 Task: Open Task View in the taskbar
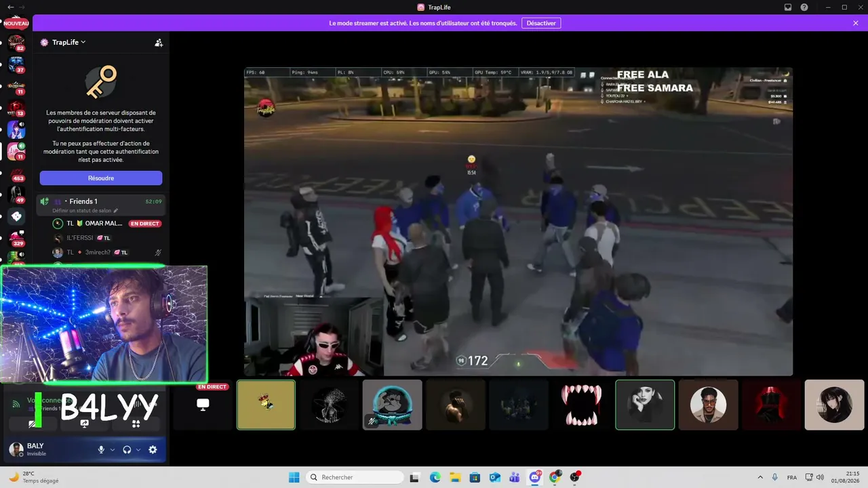click(x=414, y=477)
